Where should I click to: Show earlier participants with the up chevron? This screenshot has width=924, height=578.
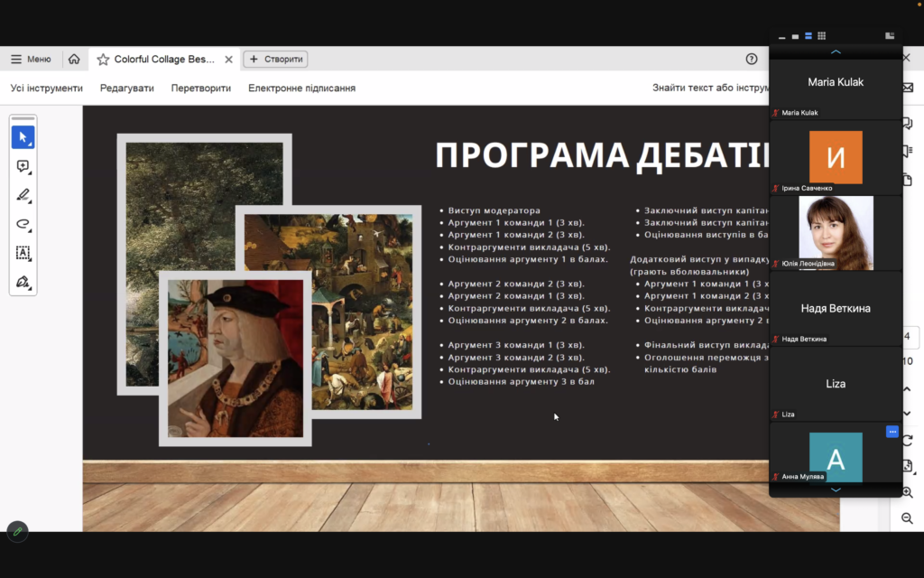(x=836, y=52)
